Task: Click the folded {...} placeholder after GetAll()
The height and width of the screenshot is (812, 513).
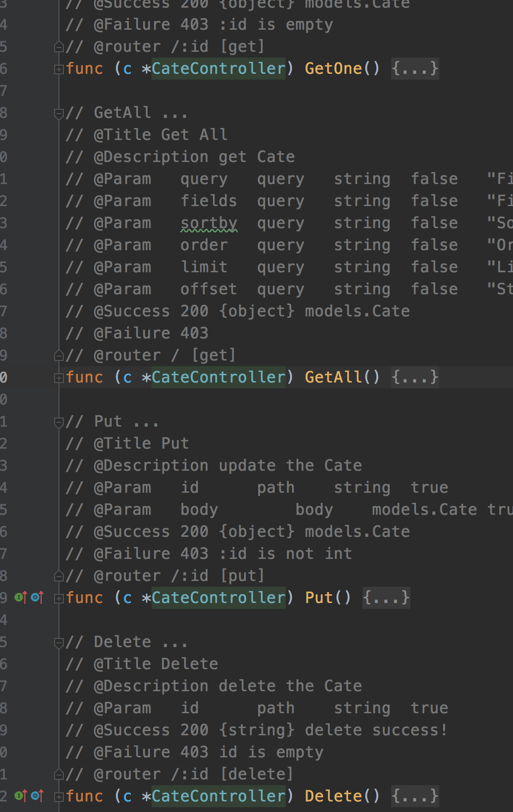Action: click(x=415, y=377)
